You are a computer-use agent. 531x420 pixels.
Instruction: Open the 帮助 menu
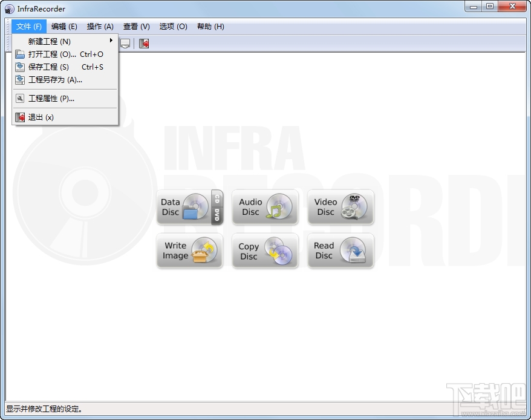coord(210,26)
